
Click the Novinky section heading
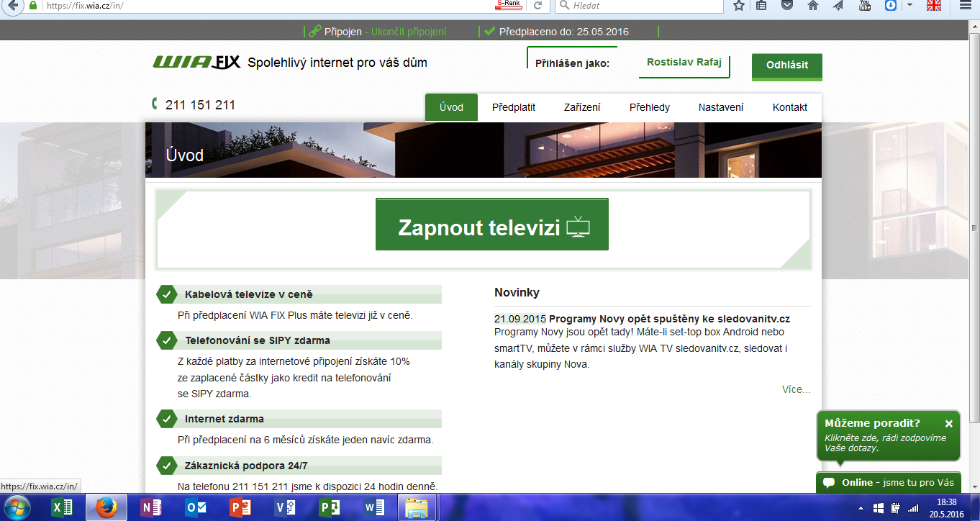tap(517, 292)
